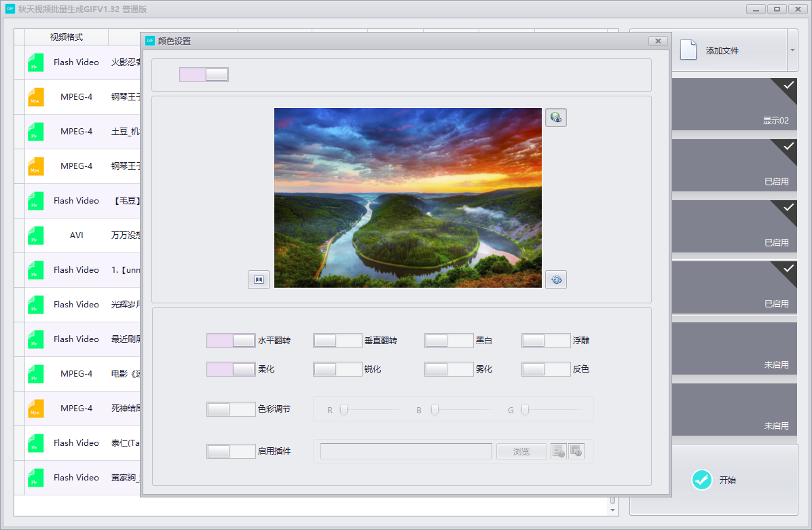
Task: Toggle the 水平翻转 switch
Action: [231, 340]
